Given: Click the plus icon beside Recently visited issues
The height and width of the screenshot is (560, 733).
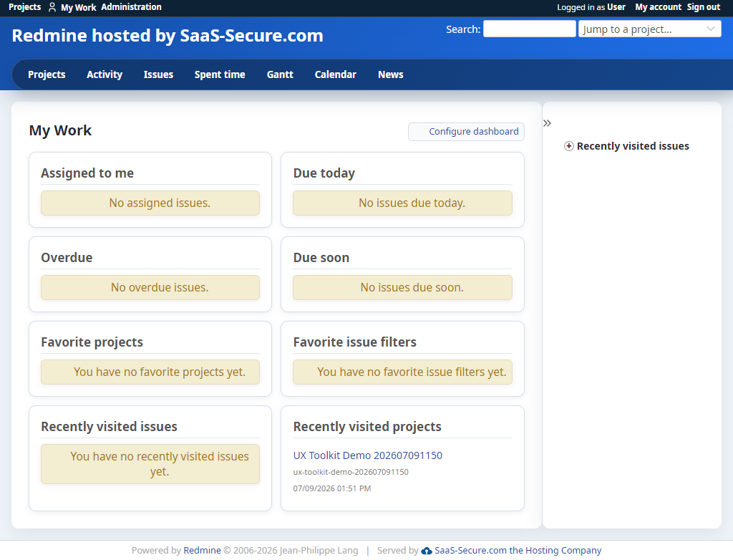Looking at the screenshot, I should pos(568,146).
